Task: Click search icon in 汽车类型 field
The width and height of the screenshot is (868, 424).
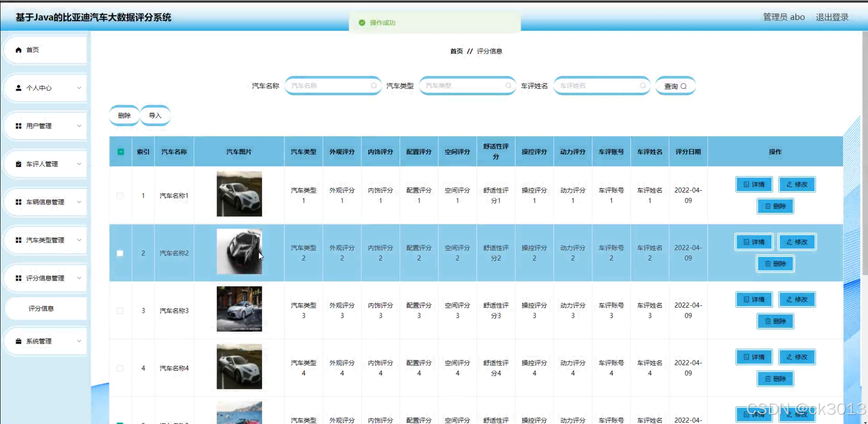Action: click(508, 85)
